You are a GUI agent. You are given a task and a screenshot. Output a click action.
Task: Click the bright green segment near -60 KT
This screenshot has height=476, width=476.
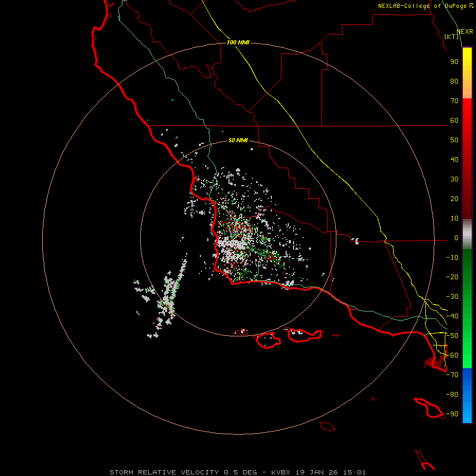click(467, 355)
